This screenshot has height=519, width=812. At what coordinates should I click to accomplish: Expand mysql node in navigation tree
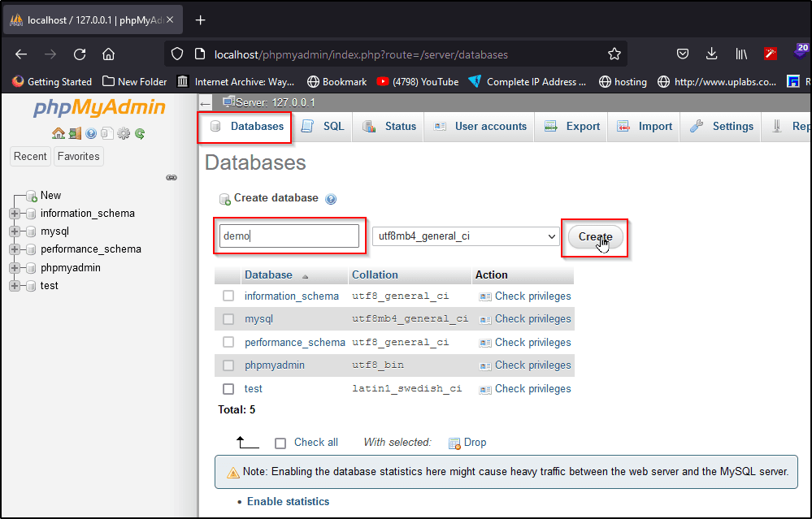click(x=15, y=231)
